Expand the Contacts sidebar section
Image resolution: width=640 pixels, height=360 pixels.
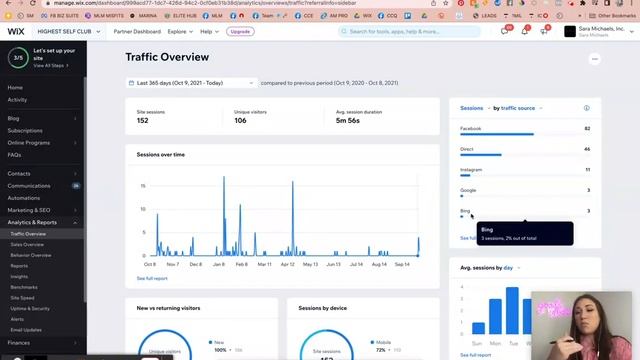pyautogui.click(x=75, y=173)
